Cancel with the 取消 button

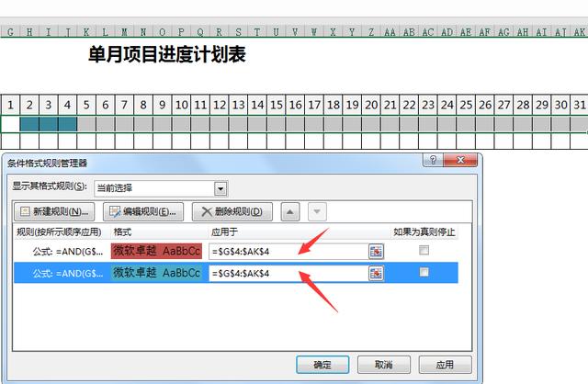point(384,365)
